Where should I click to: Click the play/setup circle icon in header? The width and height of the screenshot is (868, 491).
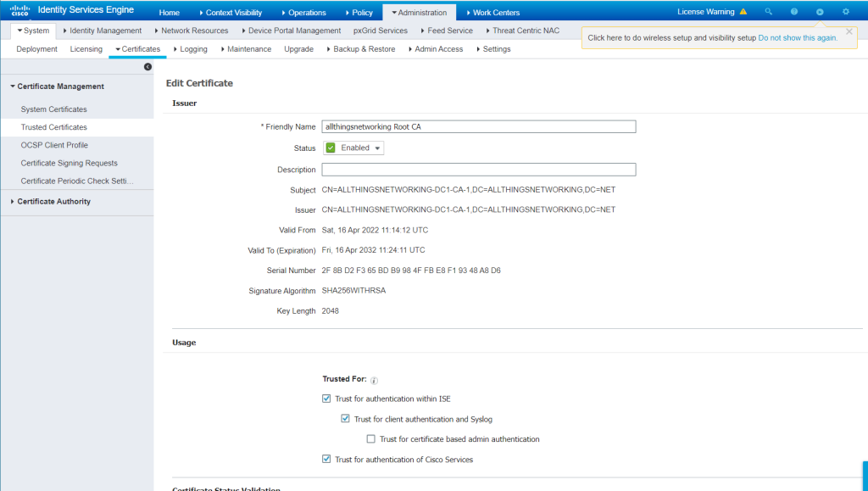[820, 12]
